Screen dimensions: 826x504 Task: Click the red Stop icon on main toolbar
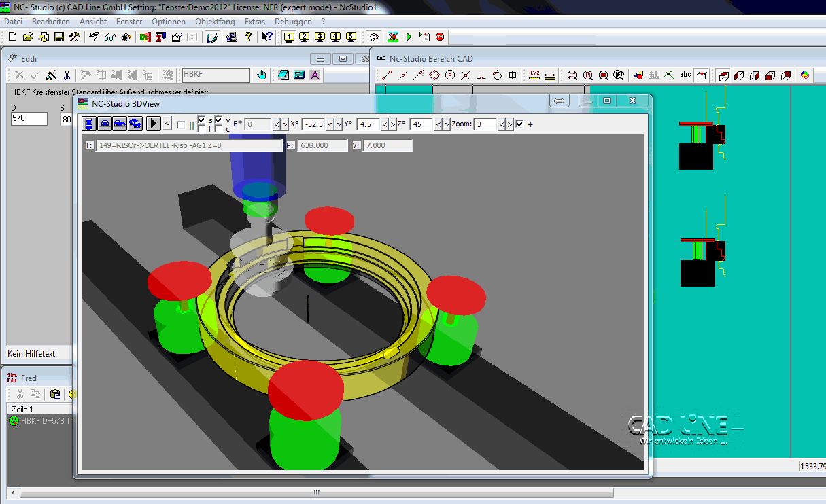[439, 37]
